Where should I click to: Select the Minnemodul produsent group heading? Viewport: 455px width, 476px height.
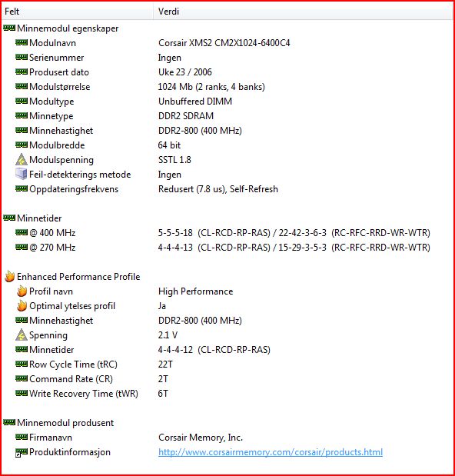(x=227, y=423)
